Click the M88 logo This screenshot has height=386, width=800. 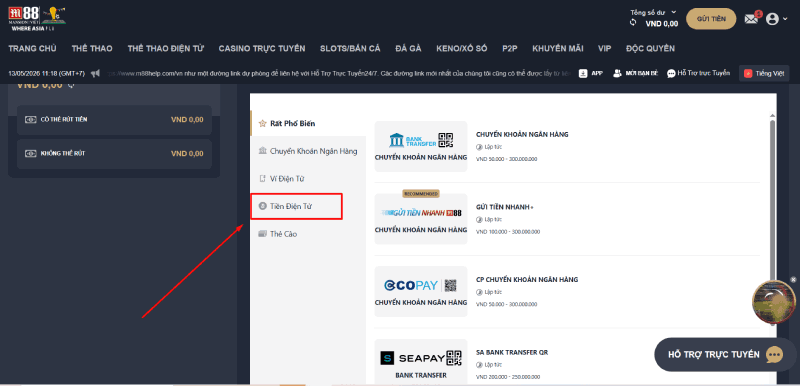[x=37, y=18]
